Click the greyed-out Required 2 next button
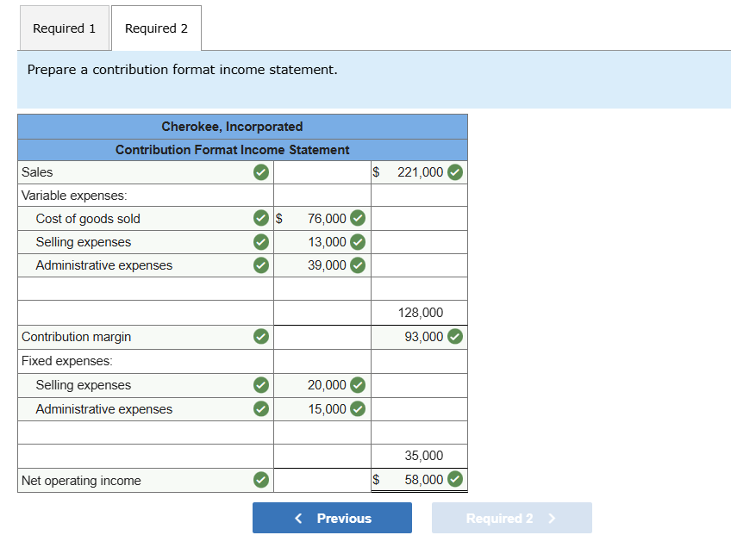731x560 pixels. (511, 518)
